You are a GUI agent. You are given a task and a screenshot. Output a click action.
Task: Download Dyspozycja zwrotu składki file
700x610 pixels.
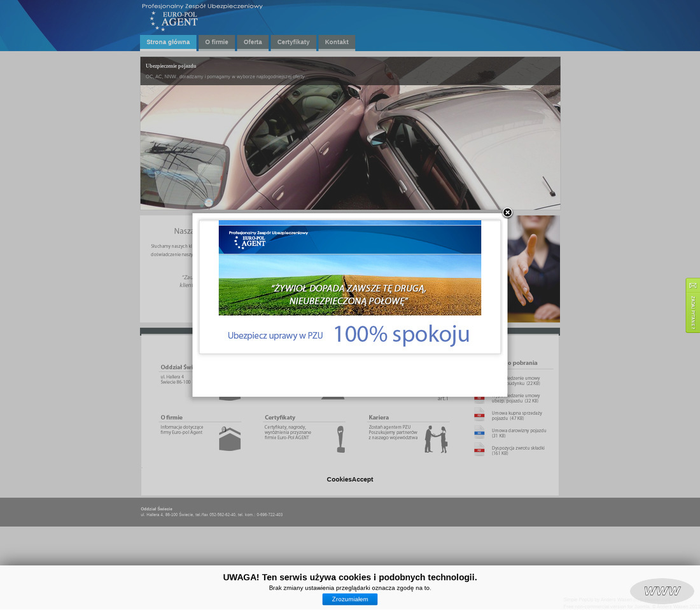click(x=518, y=451)
